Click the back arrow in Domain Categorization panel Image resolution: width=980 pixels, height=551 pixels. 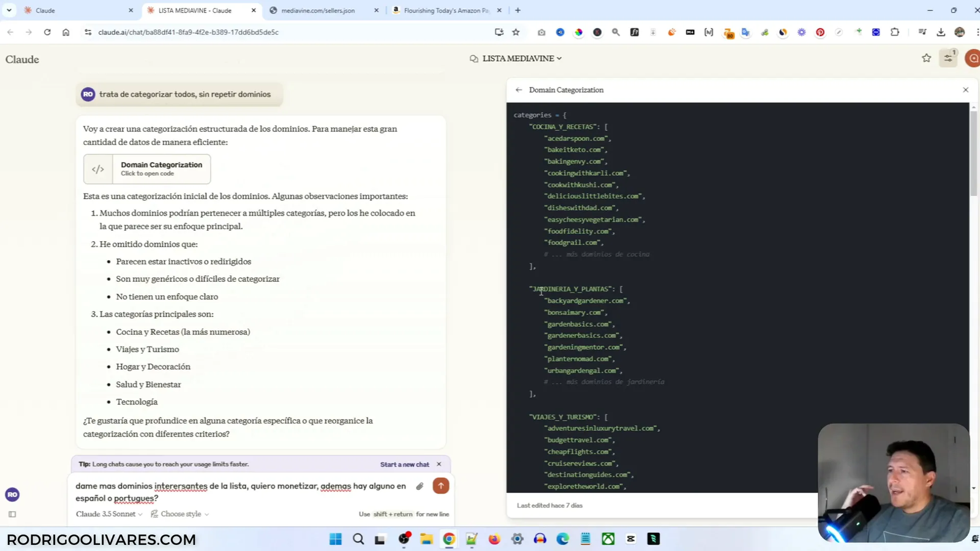point(518,89)
